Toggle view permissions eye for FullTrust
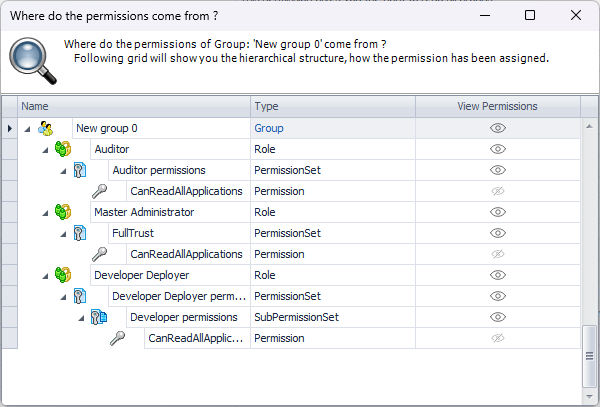This screenshot has width=600, height=407. [x=497, y=233]
